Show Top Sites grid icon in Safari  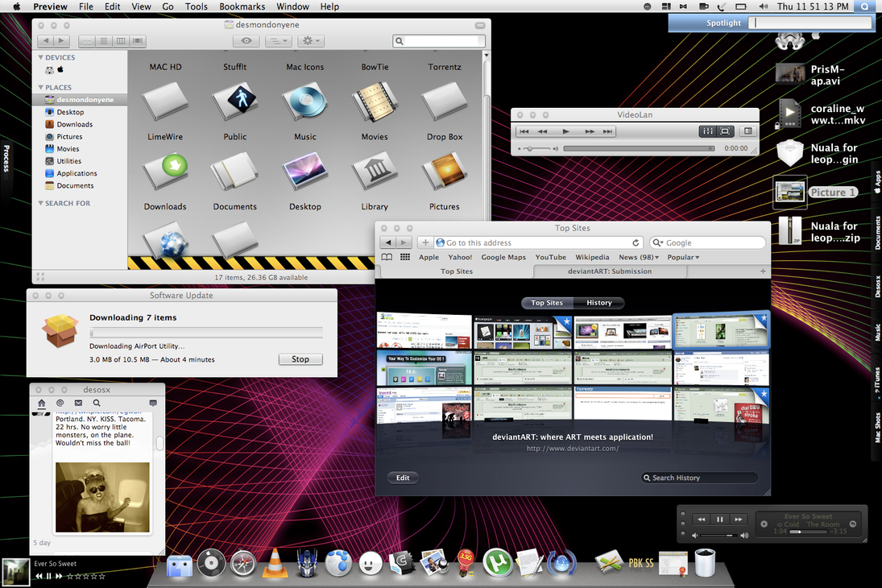[x=405, y=257]
